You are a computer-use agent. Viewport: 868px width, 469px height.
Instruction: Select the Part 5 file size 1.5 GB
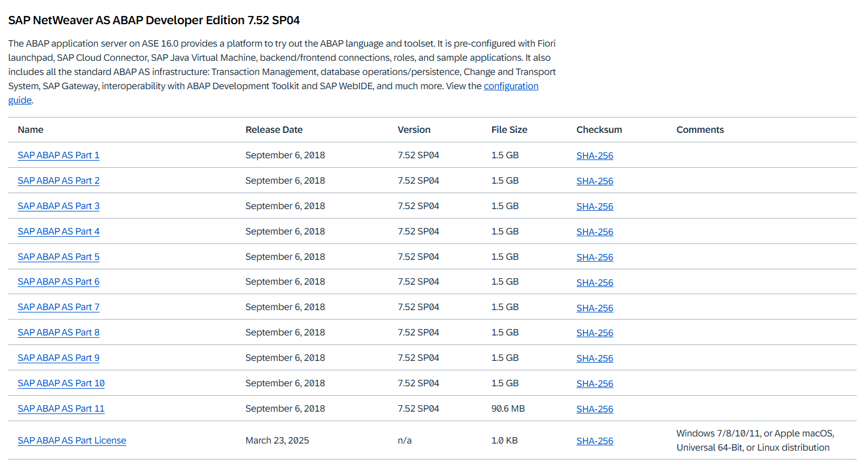(x=505, y=257)
